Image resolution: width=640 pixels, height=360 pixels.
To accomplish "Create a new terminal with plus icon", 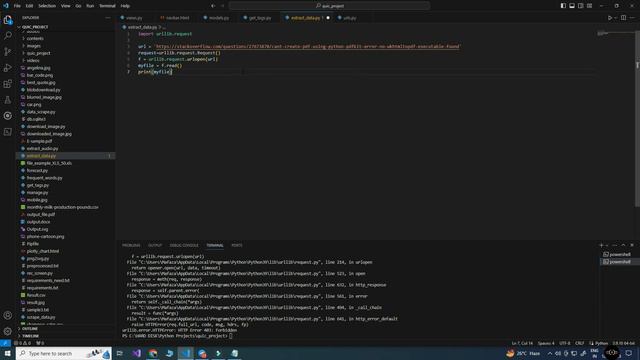I will pos(601,245).
